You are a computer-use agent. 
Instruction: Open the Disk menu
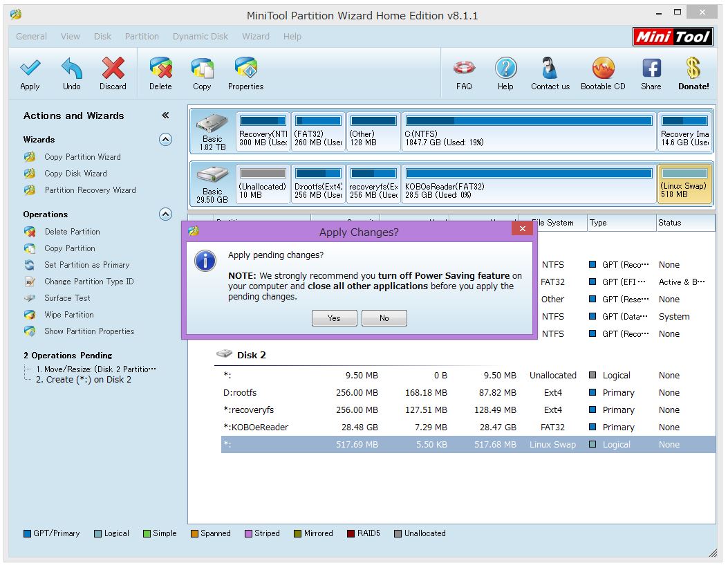click(x=102, y=36)
